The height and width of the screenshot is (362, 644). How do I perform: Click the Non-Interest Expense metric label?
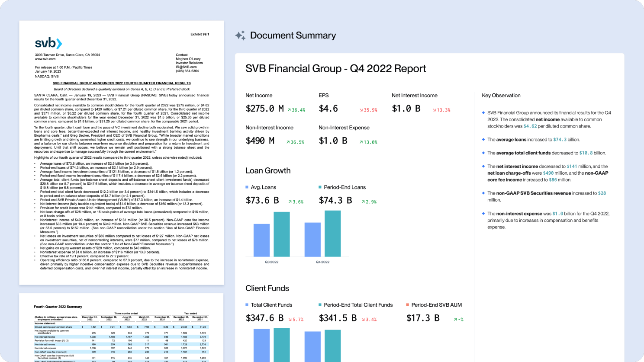pos(344,128)
